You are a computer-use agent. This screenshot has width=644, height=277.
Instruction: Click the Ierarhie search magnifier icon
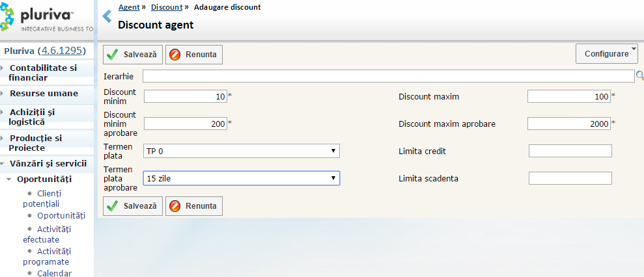(x=639, y=76)
